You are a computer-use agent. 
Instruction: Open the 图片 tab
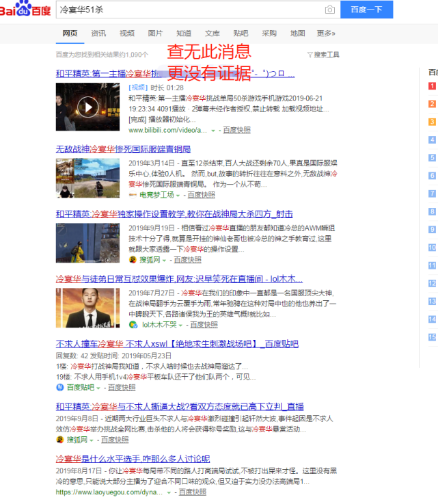pyautogui.click(x=155, y=34)
